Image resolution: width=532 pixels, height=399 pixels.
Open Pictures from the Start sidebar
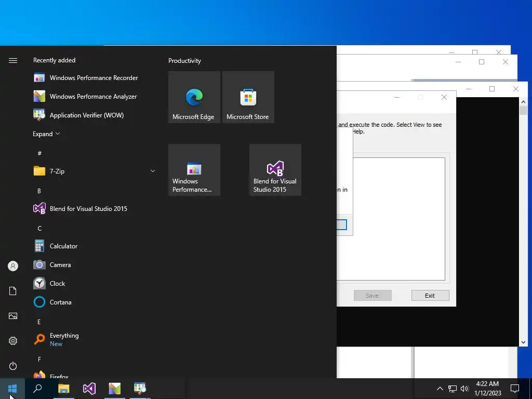click(13, 316)
